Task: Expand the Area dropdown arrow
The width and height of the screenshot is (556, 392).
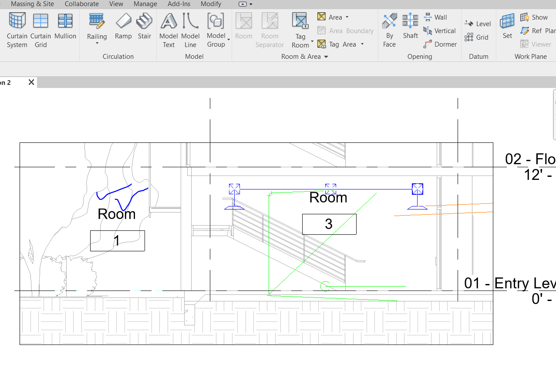Action: (x=347, y=17)
